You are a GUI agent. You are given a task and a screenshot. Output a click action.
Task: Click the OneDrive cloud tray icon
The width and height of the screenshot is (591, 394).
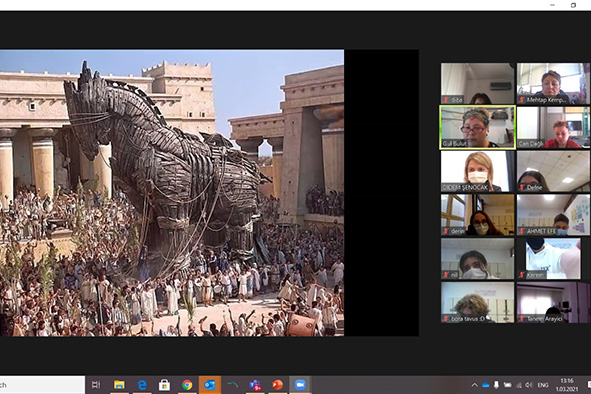tap(486, 385)
